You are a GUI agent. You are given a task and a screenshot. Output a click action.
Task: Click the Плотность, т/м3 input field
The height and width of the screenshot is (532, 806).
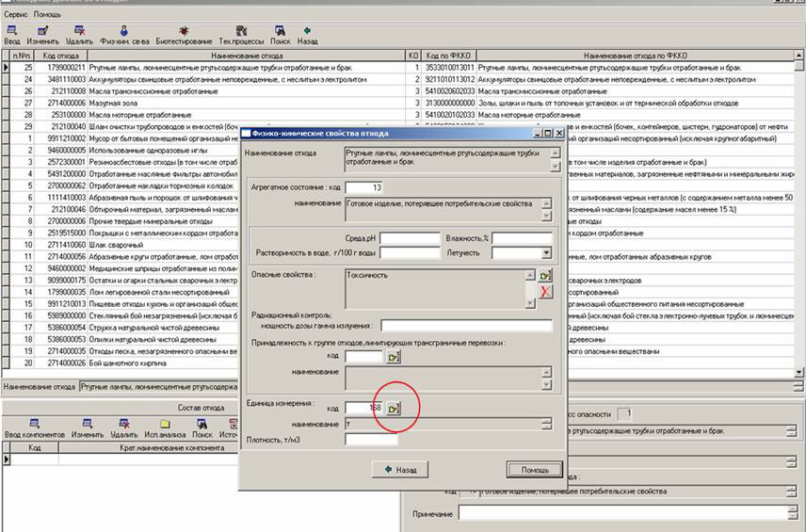point(372,439)
